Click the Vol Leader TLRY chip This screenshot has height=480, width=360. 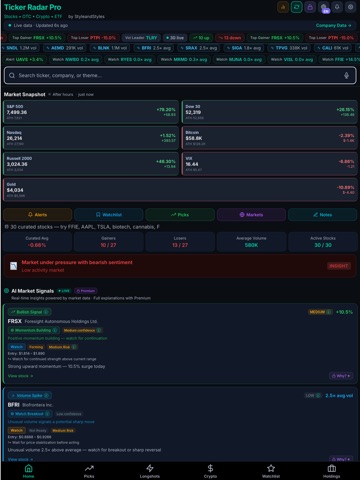click(x=141, y=38)
